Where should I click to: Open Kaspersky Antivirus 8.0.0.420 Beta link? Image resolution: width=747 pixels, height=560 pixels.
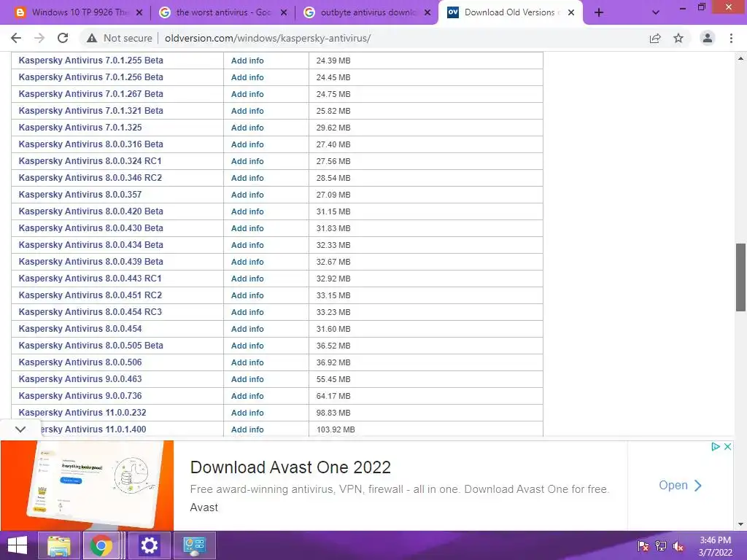point(90,211)
